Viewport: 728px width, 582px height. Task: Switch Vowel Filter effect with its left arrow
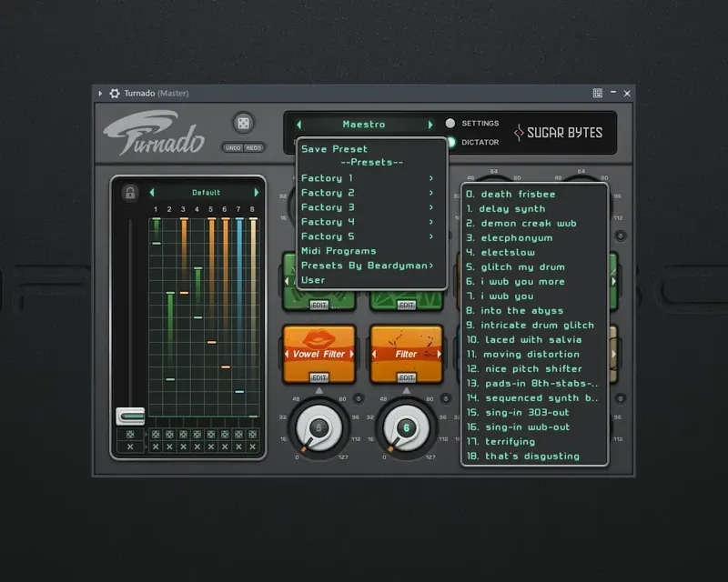point(287,354)
